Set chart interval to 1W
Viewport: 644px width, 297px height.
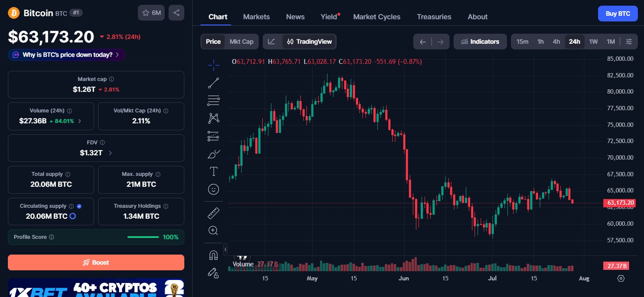tap(593, 42)
